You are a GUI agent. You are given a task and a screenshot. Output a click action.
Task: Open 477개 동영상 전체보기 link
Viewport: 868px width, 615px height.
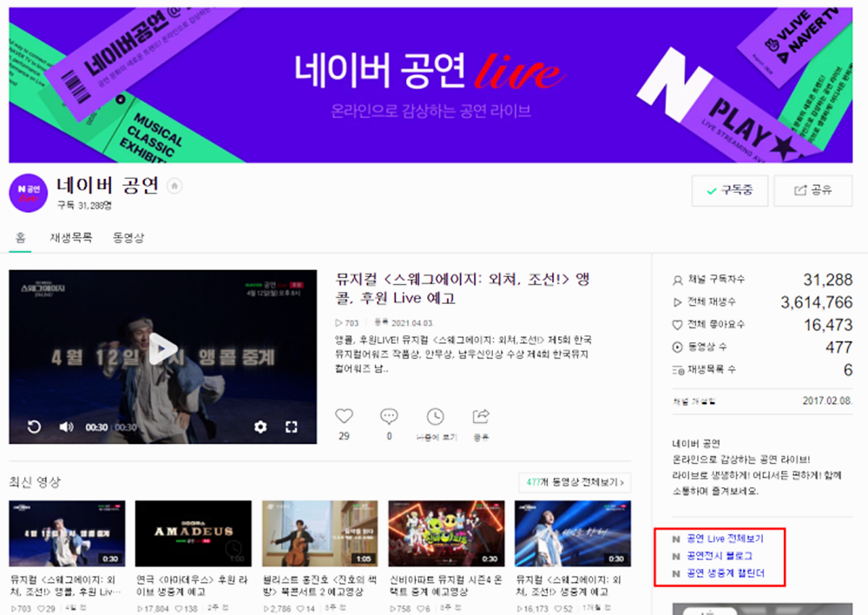tap(575, 483)
